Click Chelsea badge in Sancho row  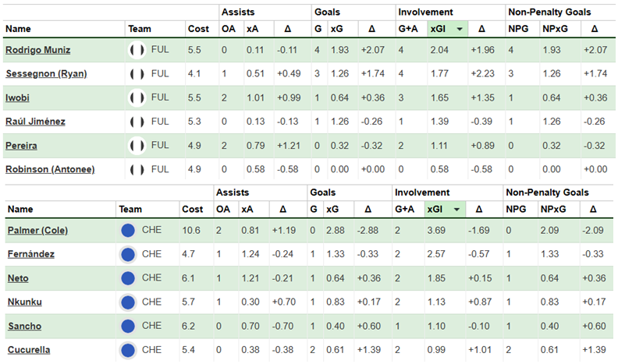[128, 326]
